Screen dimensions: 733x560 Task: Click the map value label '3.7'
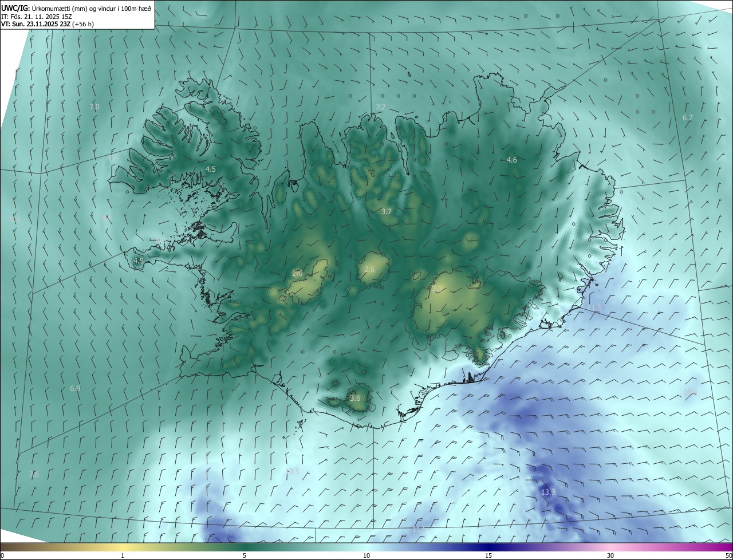[387, 211]
